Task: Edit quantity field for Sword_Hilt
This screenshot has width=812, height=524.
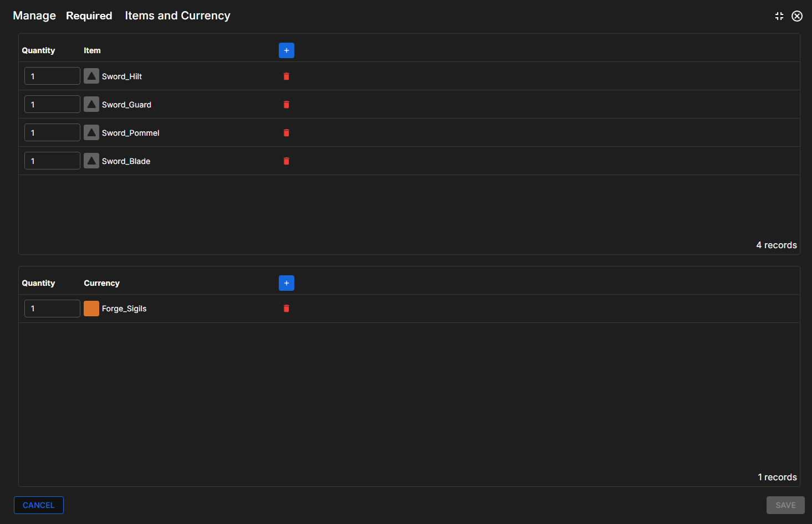Action: pos(52,76)
